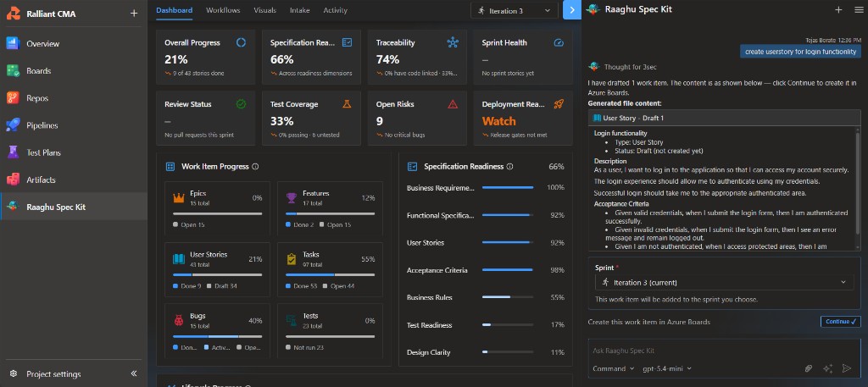868x387 pixels.
Task: Click Sprint Health gauge icon
Action: (x=558, y=42)
